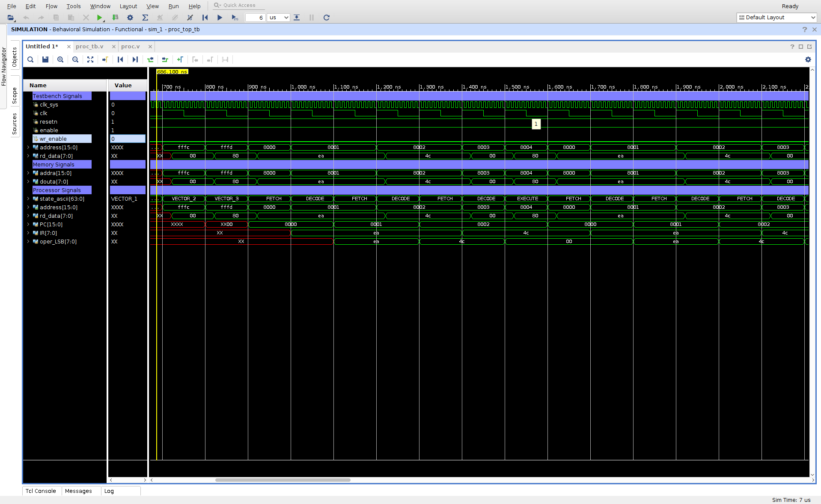Viewport: 821px width, 504px height.
Task: Select the wr_enable signal row
Action: click(53, 139)
